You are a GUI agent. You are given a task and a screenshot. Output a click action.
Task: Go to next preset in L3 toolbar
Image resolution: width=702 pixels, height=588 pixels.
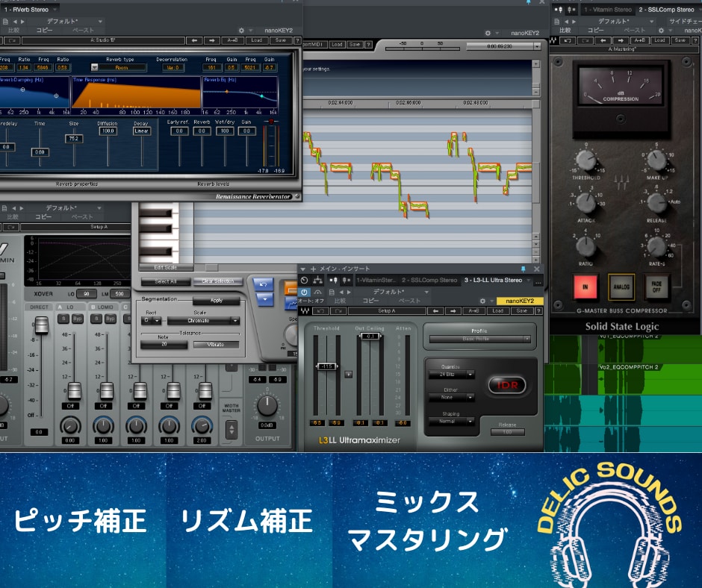tap(453, 310)
